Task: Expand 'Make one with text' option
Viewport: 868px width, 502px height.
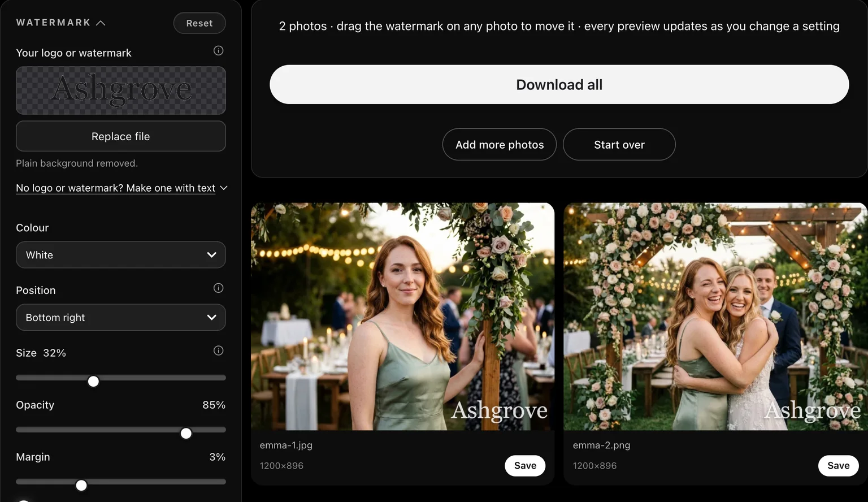Action: [121, 188]
